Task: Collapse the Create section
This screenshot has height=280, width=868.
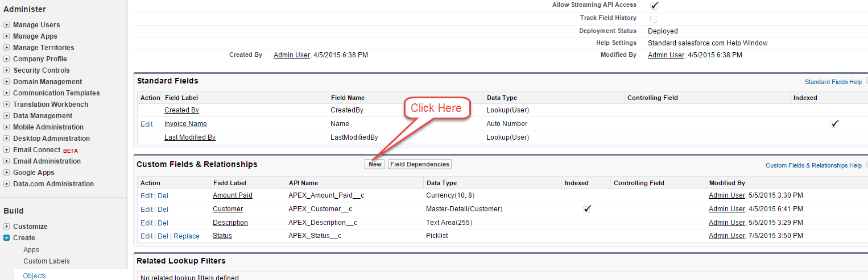Action: pyautogui.click(x=7, y=238)
